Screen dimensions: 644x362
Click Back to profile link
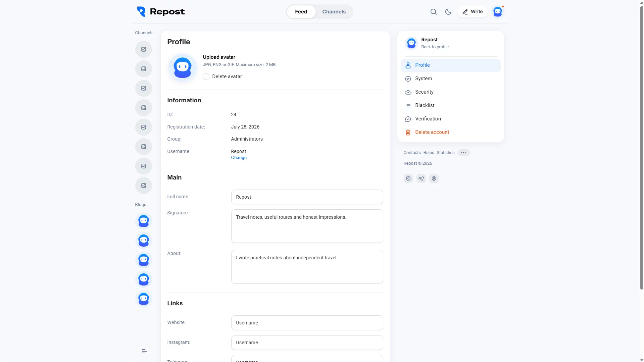pos(435,47)
